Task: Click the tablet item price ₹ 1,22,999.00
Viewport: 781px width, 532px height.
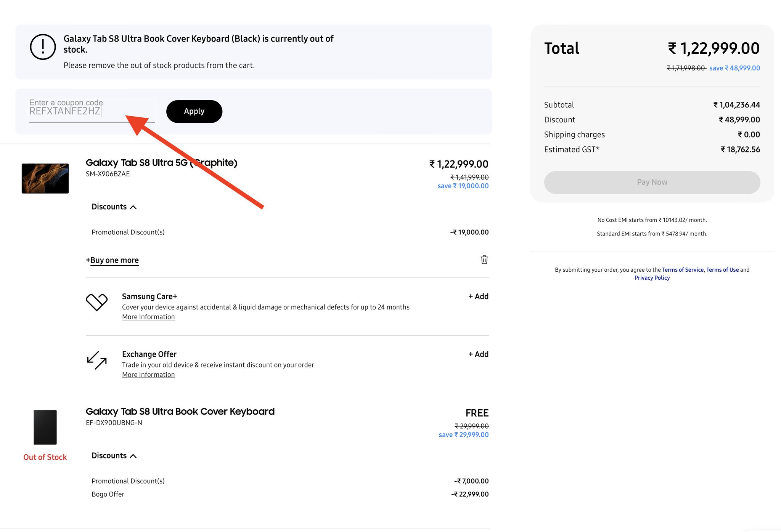Action: coord(459,164)
